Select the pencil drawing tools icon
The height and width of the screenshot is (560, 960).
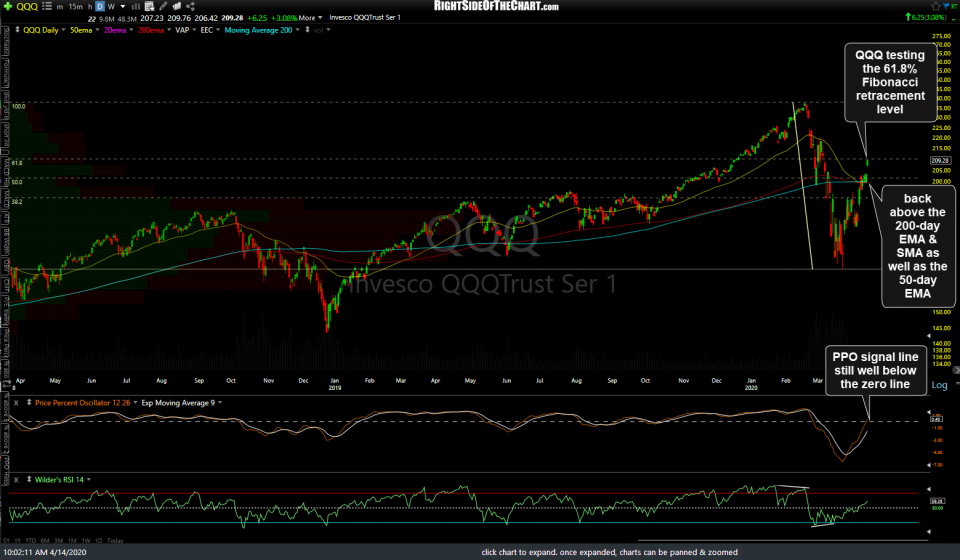[x=163, y=6]
